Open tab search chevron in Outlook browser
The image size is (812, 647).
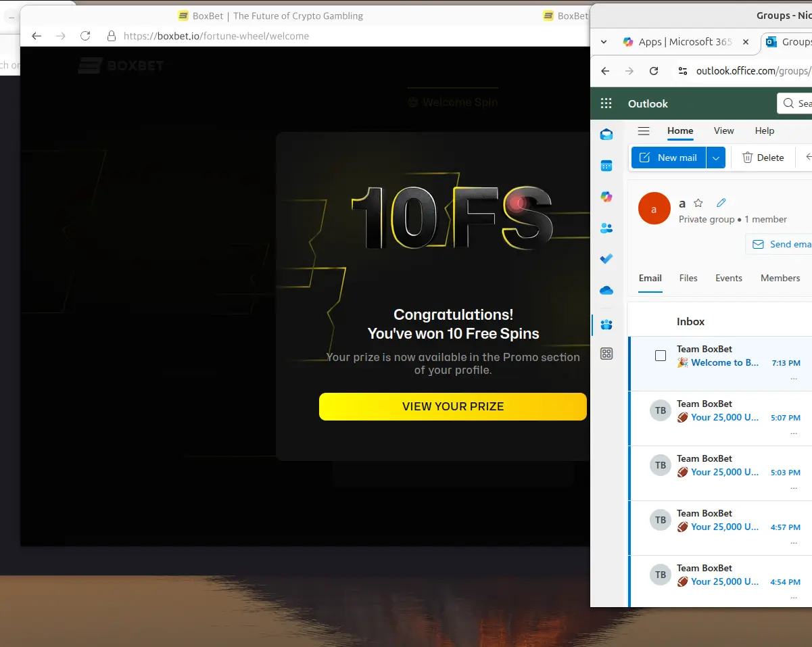coord(604,42)
